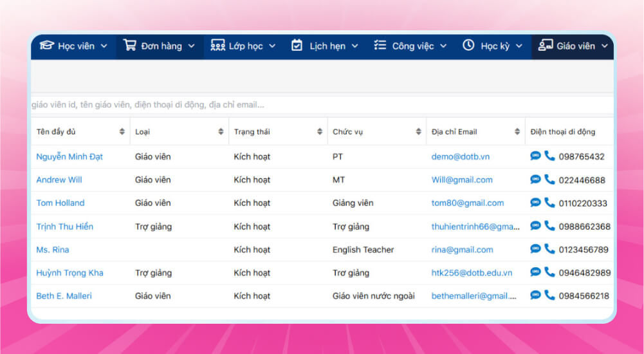Email demo@dotb.vn address link
This screenshot has height=354, width=644.
point(461,156)
